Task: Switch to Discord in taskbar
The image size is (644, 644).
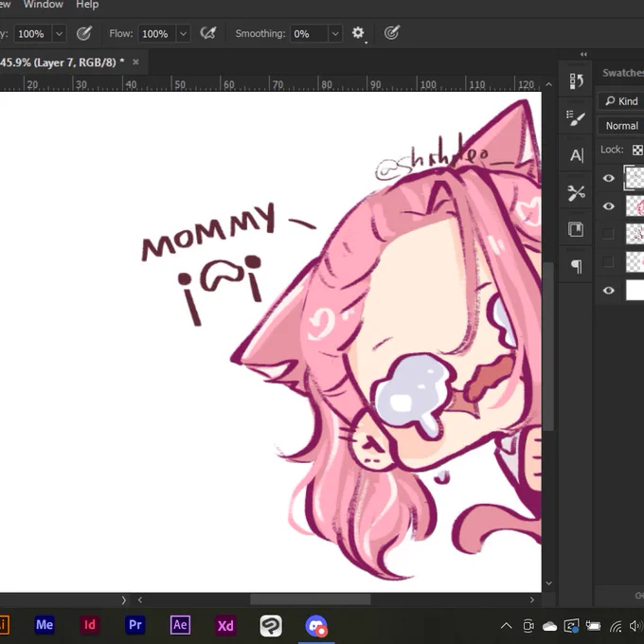Action: [x=316, y=626]
